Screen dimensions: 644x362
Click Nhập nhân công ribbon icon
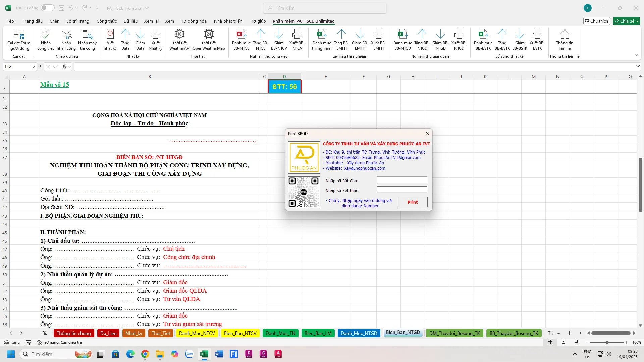(66, 40)
